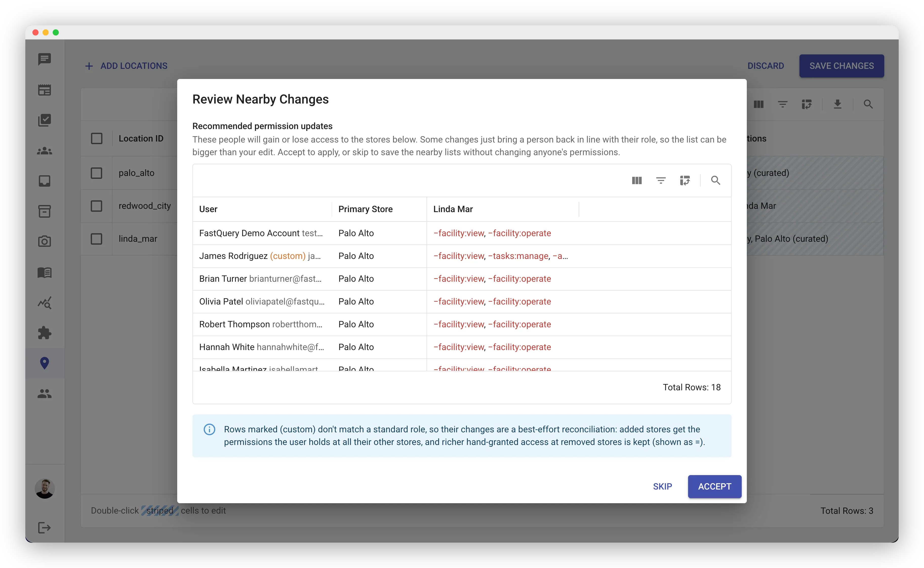
Task: Click search icon in background locations table
Action: (x=868, y=105)
